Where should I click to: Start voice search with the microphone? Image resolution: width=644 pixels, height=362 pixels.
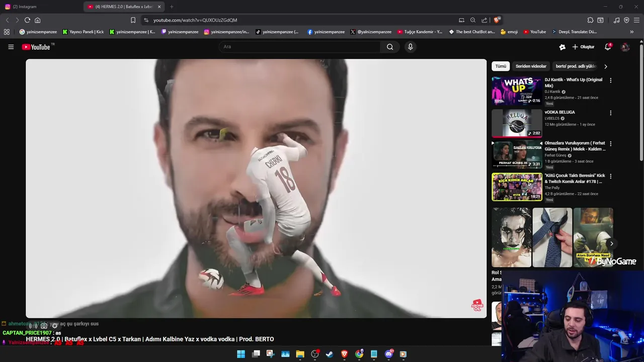tap(411, 47)
